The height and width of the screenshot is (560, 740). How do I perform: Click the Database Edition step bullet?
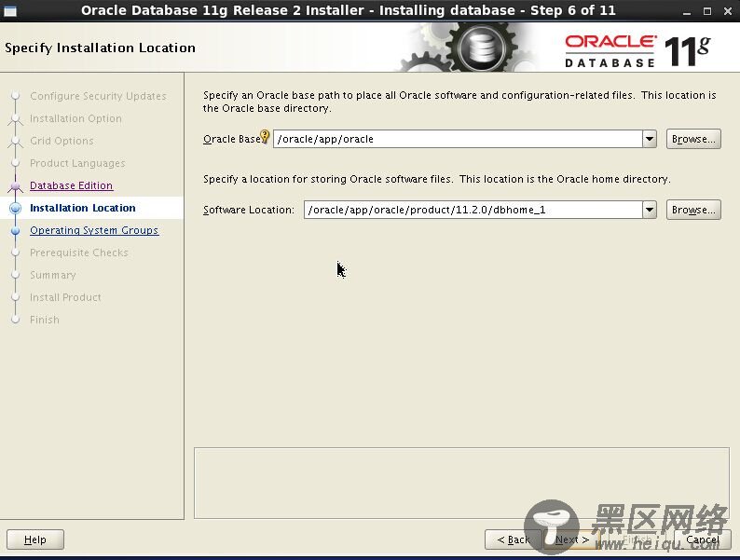15,185
